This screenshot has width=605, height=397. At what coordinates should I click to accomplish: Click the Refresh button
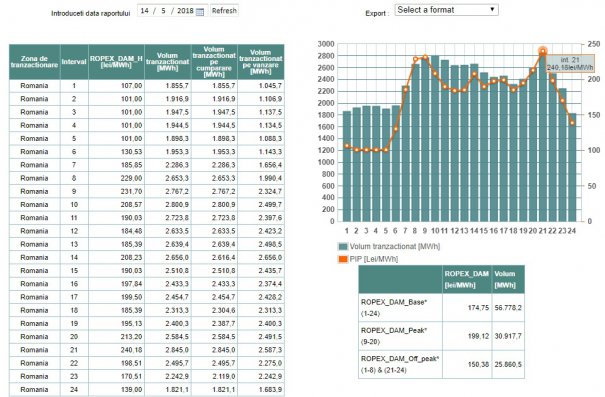point(224,11)
